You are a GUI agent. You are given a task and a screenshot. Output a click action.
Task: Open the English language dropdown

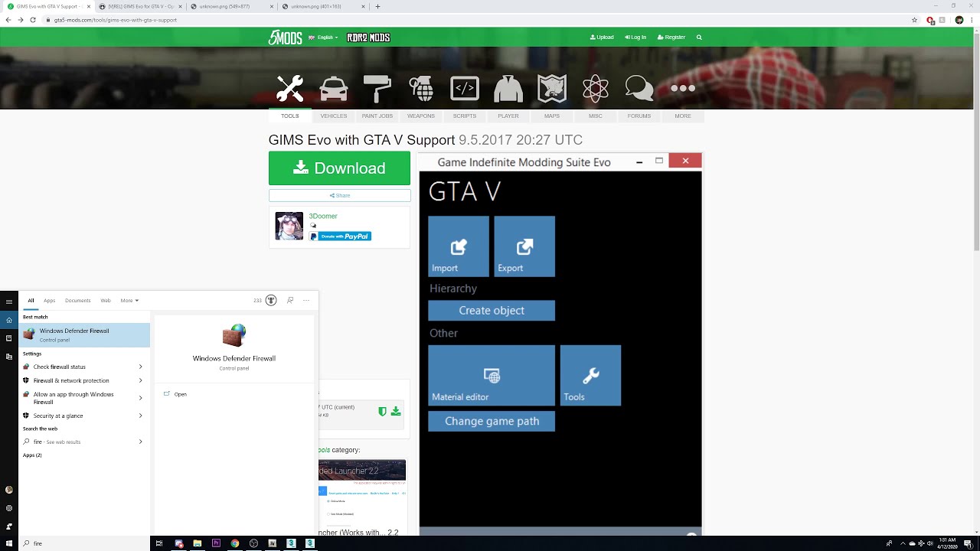click(323, 37)
